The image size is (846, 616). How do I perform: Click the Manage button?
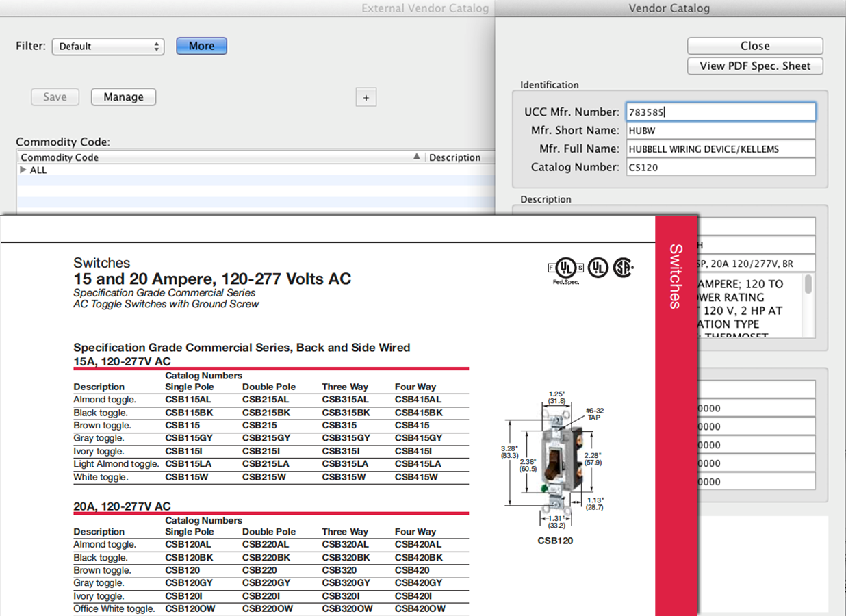pos(123,97)
